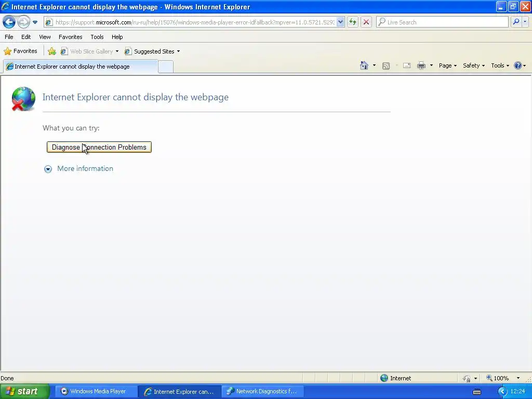This screenshot has width=532, height=399.
Task: Click the search magnifier button
Action: (x=516, y=22)
